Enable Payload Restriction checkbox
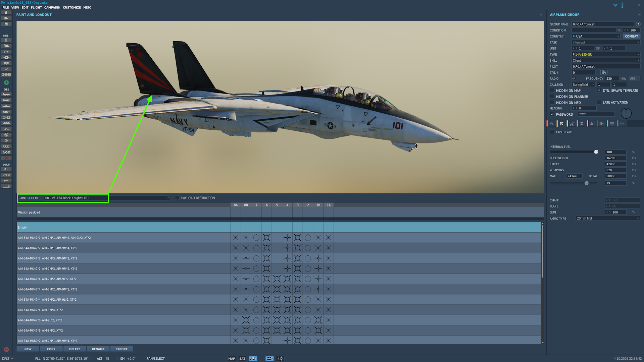The width and height of the screenshot is (644, 362). click(177, 198)
